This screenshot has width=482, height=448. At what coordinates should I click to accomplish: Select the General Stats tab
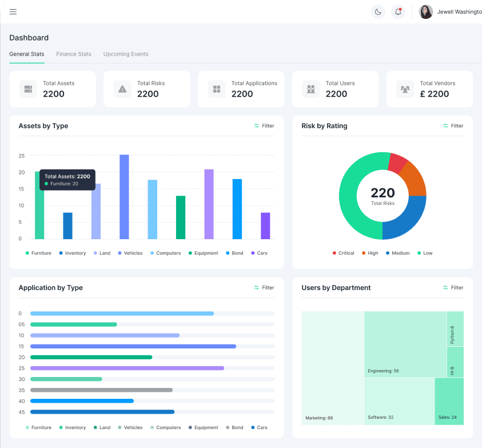pyautogui.click(x=27, y=54)
